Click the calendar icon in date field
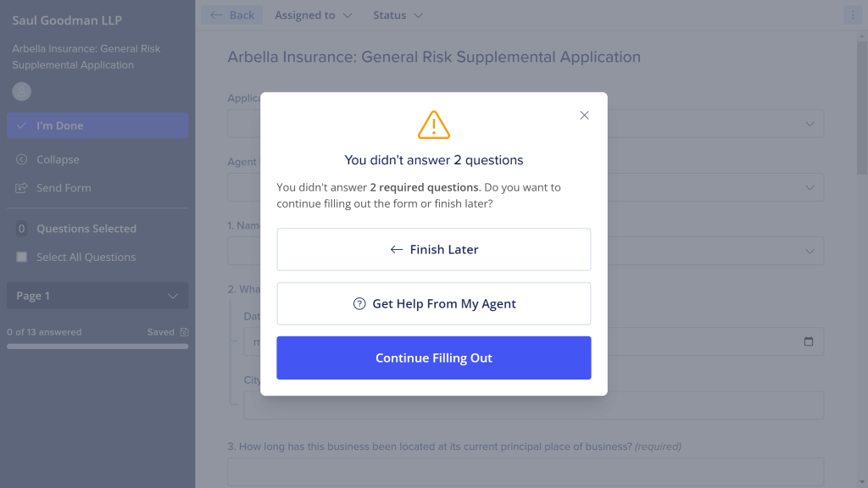Screen dimensions: 868x488 (x=808, y=341)
